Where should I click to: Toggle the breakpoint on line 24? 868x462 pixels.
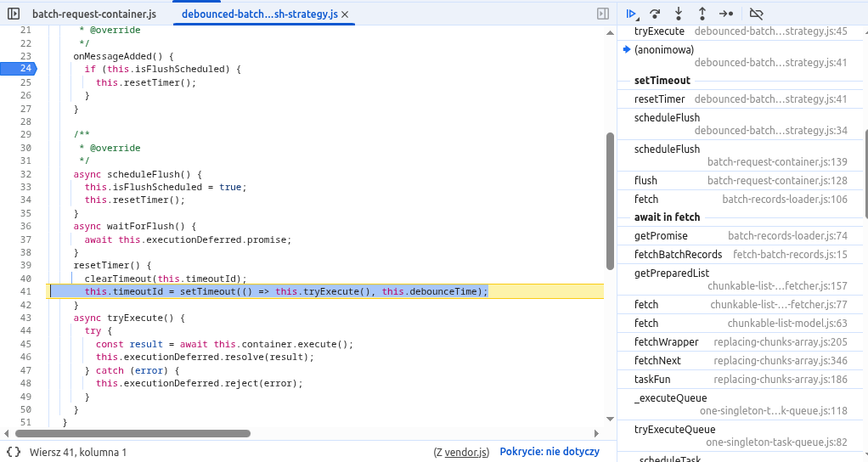tap(25, 69)
